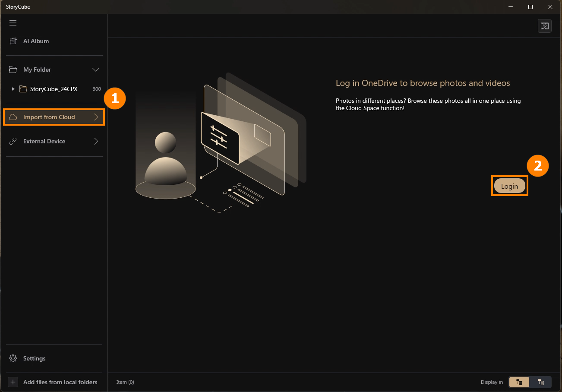Close the StoryCube window

point(550,7)
